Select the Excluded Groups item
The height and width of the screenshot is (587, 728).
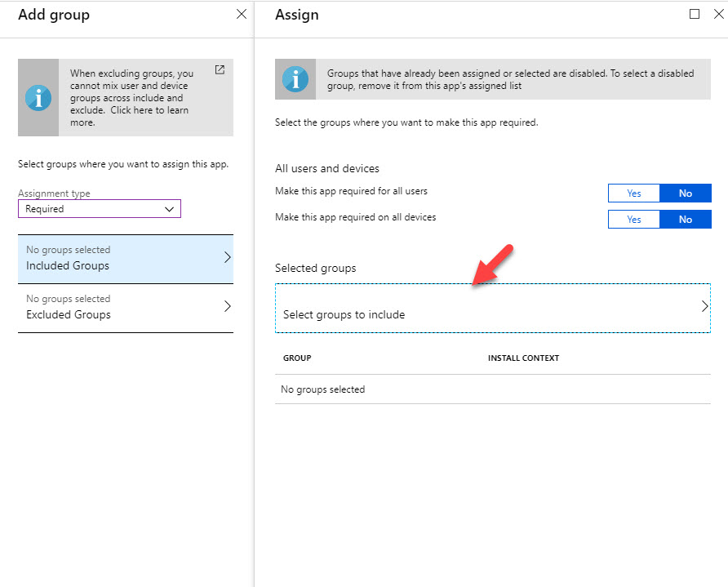point(126,308)
